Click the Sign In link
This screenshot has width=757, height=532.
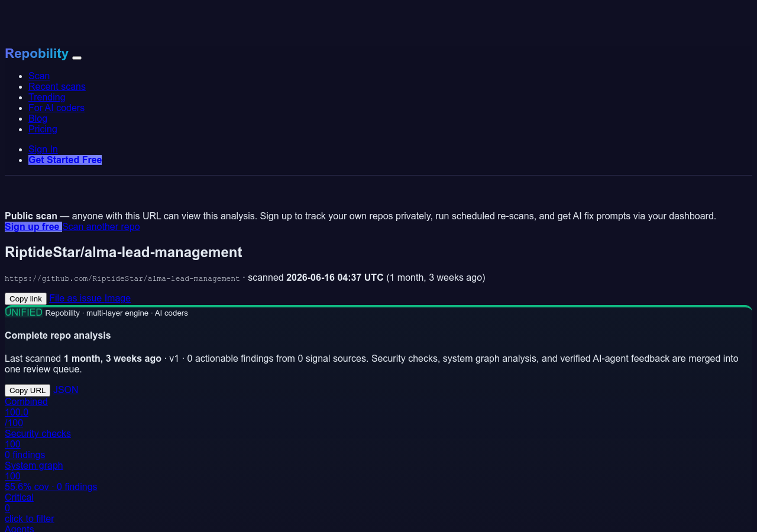(43, 149)
